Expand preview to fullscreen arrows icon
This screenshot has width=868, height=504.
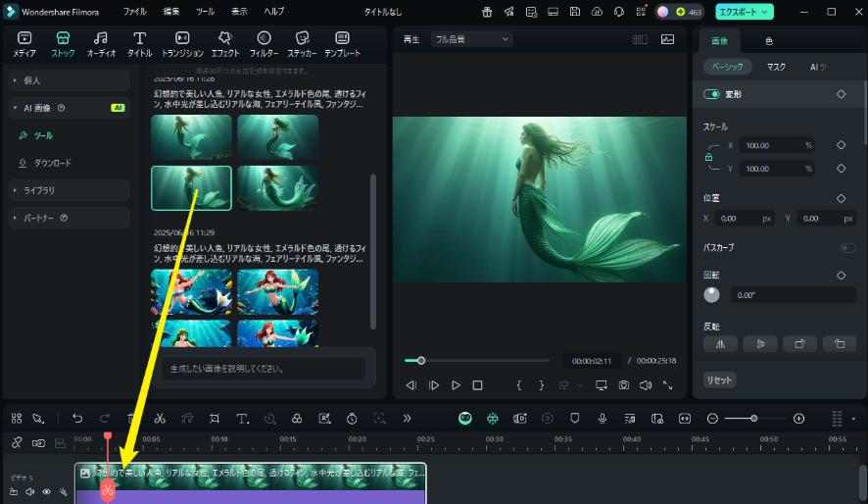click(667, 385)
